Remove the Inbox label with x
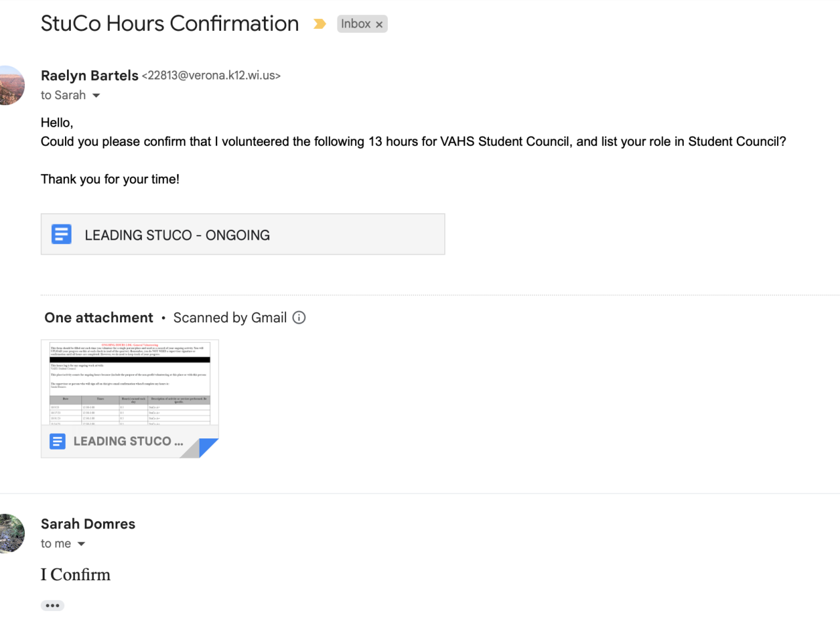This screenshot has height=617, width=840. coord(379,24)
